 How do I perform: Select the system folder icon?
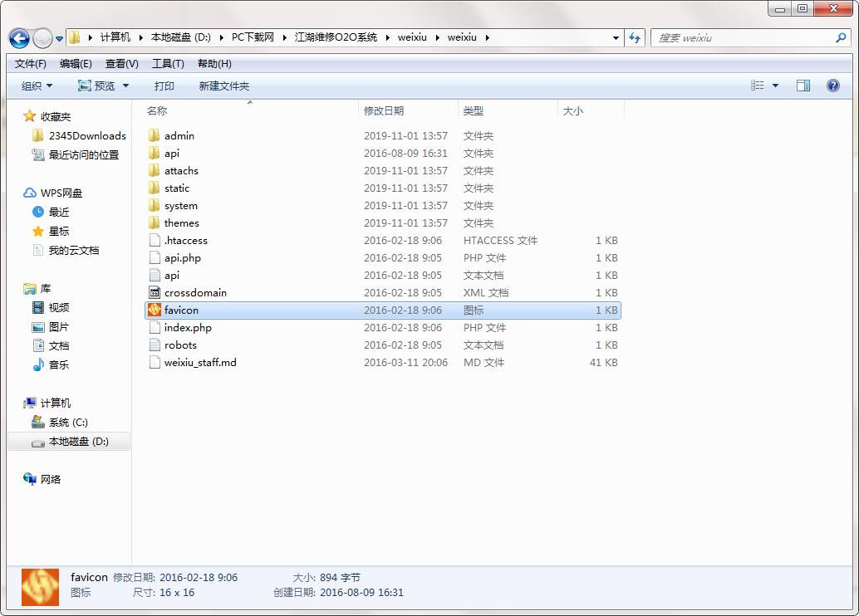click(x=155, y=205)
